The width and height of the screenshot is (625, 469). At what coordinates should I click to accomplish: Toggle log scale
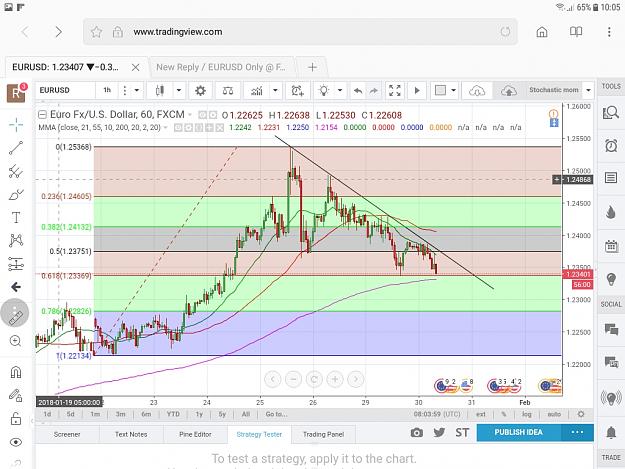point(527,414)
